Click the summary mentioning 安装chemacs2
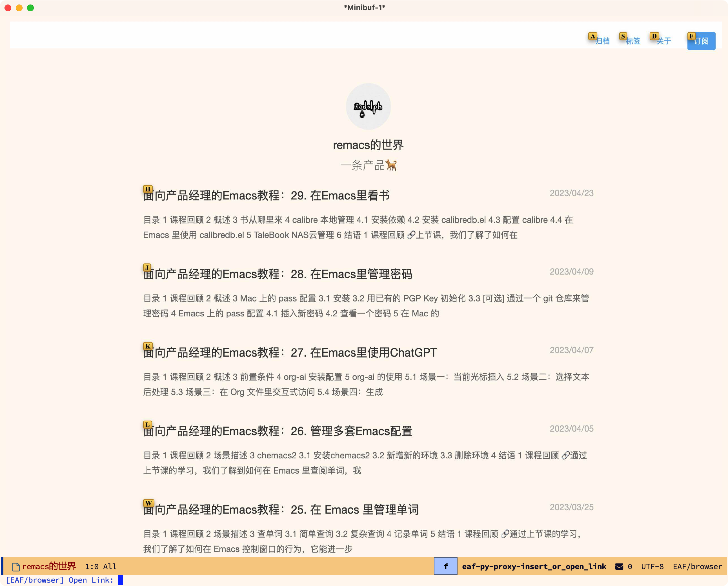This screenshot has height=586, width=728. point(365,463)
